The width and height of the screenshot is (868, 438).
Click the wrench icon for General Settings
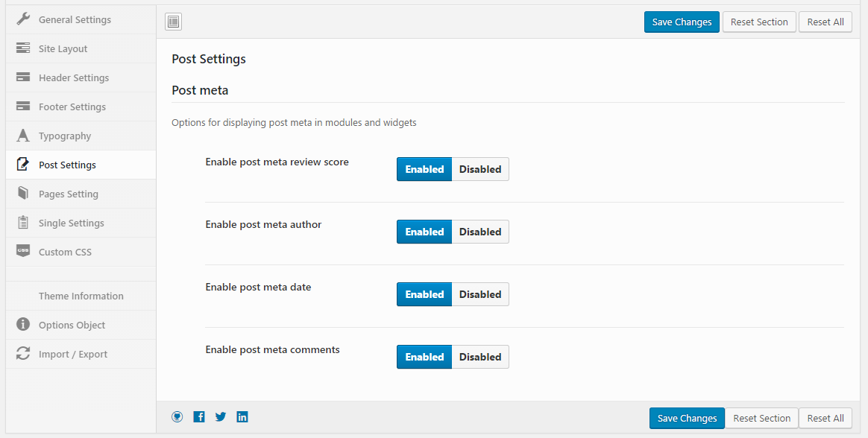pos(23,19)
